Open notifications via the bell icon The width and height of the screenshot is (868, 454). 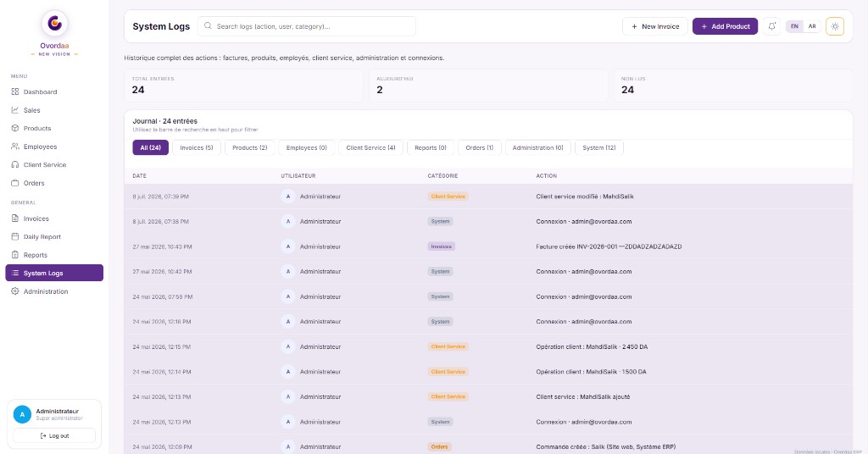[x=771, y=26]
